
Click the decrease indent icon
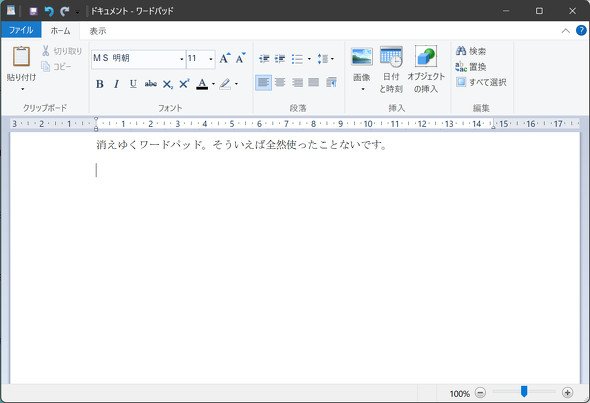[x=264, y=59]
